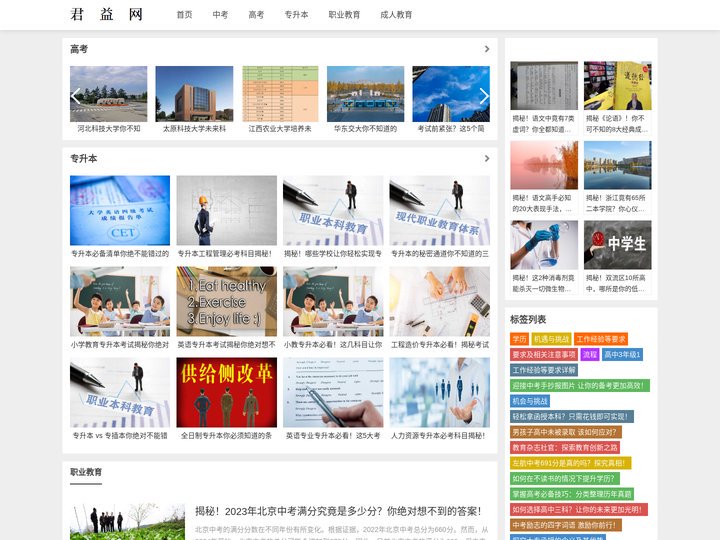Open 河北科技大学你不知 thumbnail
Image resolution: width=720 pixels, height=540 pixels.
(109, 94)
